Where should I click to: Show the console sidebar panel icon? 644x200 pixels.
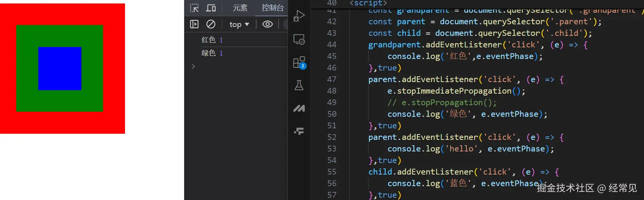(194, 24)
